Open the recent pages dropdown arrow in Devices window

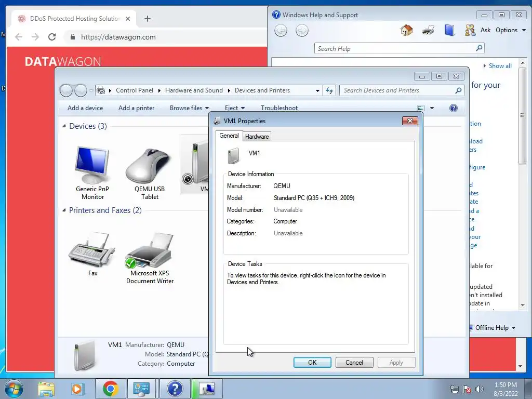click(91, 90)
